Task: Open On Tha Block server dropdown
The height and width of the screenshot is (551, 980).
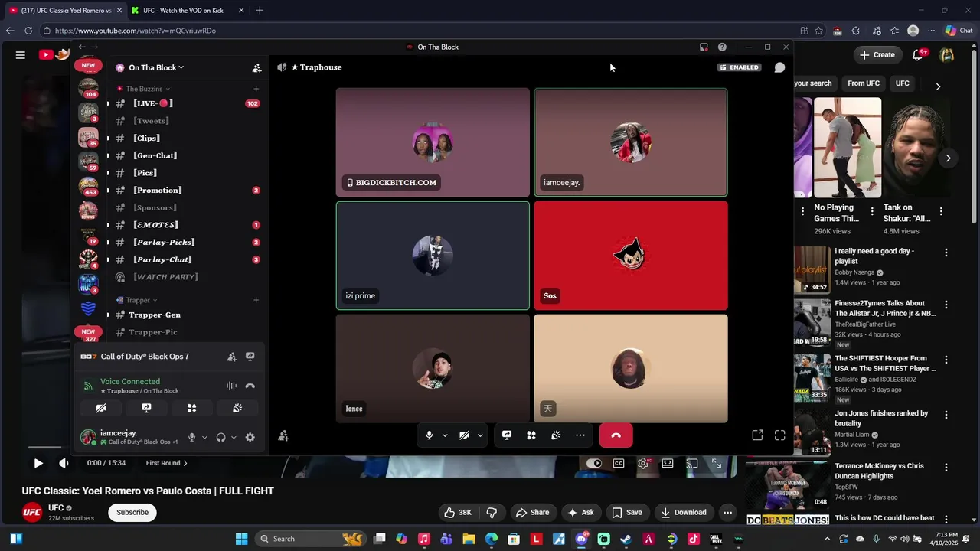Action: 156,67
